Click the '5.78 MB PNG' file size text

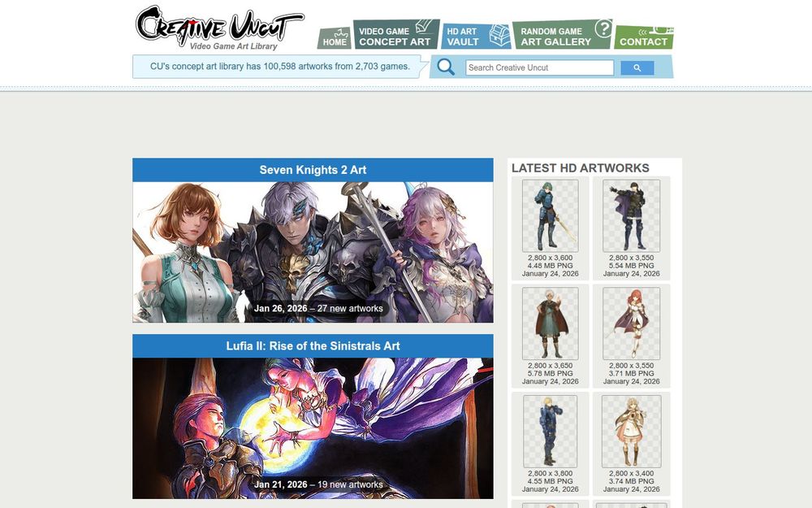pyautogui.click(x=550, y=373)
